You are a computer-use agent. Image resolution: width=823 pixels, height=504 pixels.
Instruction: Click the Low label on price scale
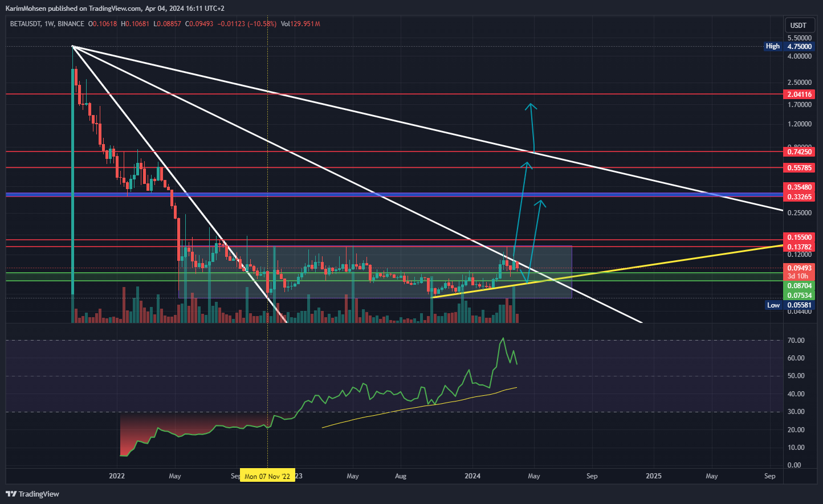point(773,305)
